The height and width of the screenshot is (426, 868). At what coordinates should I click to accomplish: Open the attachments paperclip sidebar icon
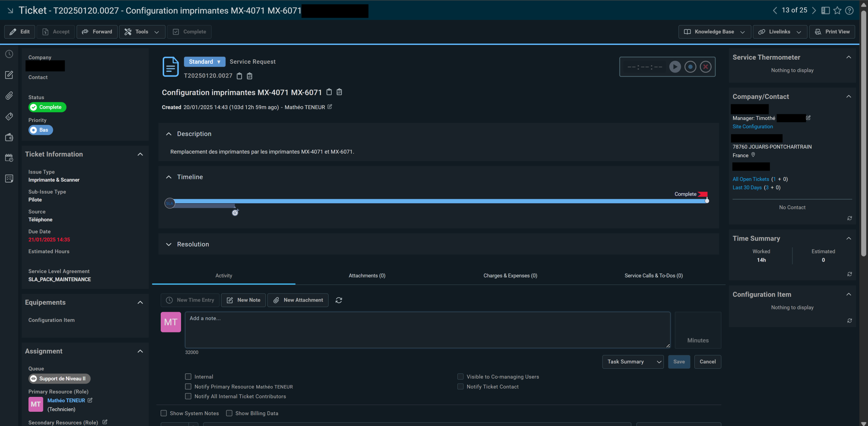click(x=9, y=96)
